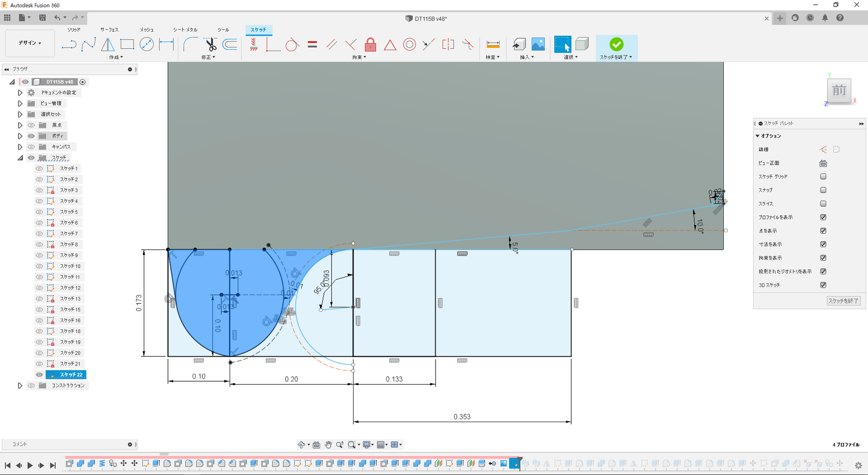Click the Insert image icon
Image resolution: width=868 pixels, height=475 pixels.
(x=538, y=45)
